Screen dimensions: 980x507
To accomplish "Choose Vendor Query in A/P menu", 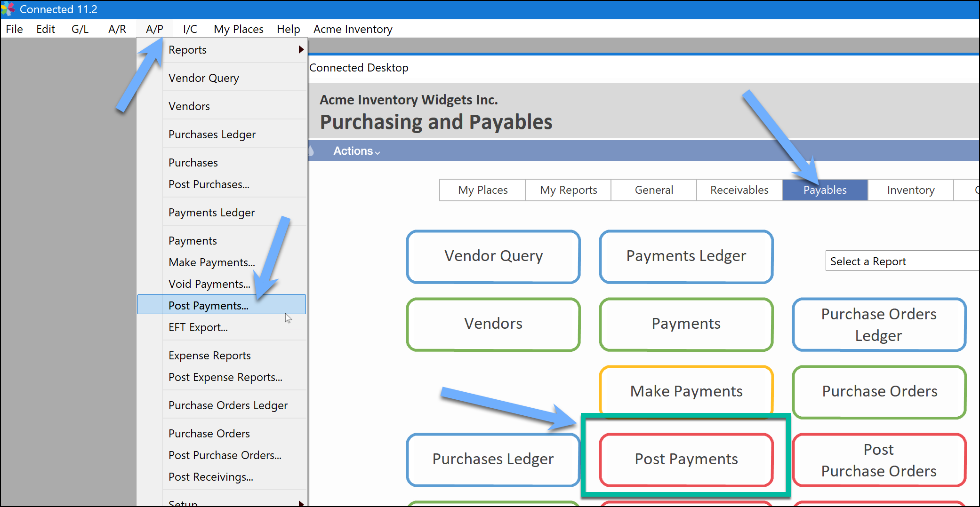I will coord(222,78).
